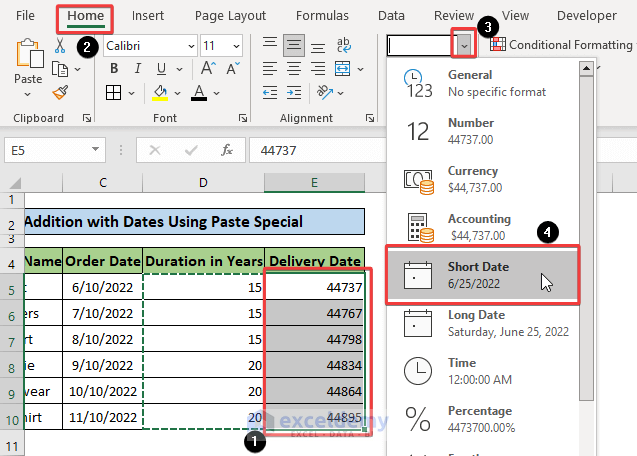Decrease font size with smaller A
637x456 pixels.
233,68
